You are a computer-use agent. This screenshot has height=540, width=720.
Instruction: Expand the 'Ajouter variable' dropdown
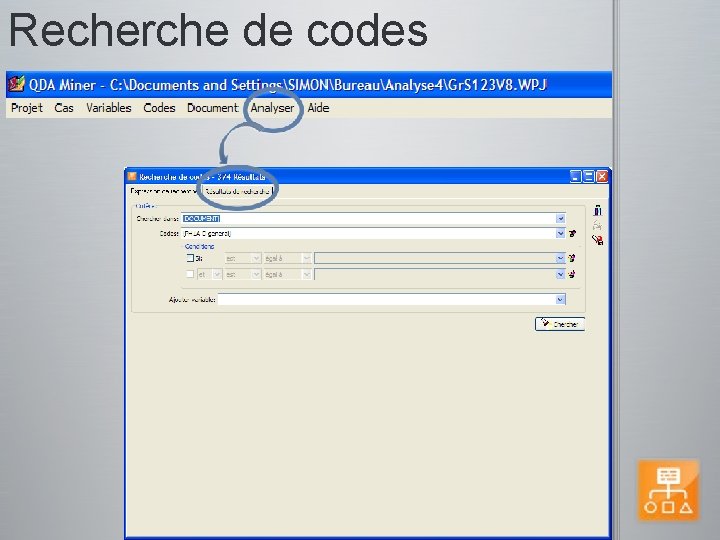(x=560, y=299)
